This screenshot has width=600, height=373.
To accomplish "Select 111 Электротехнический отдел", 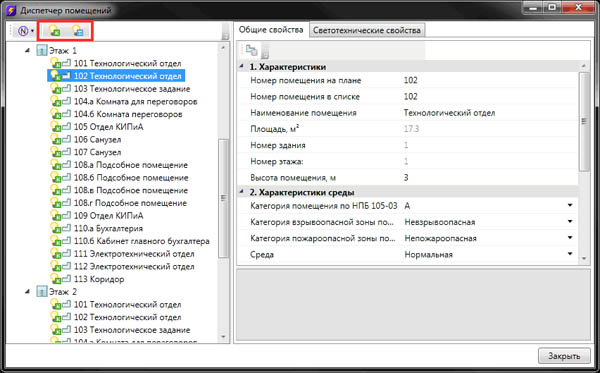I will (x=134, y=254).
